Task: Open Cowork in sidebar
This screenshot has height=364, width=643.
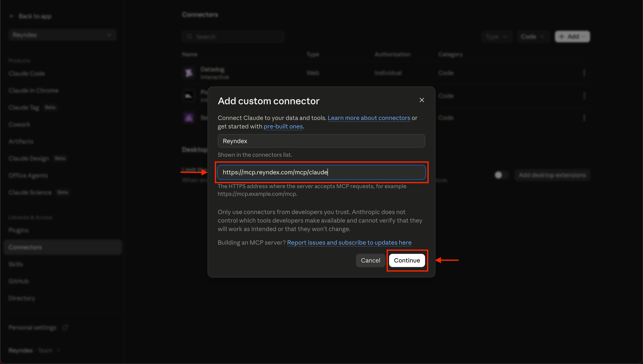Action: tap(19, 124)
